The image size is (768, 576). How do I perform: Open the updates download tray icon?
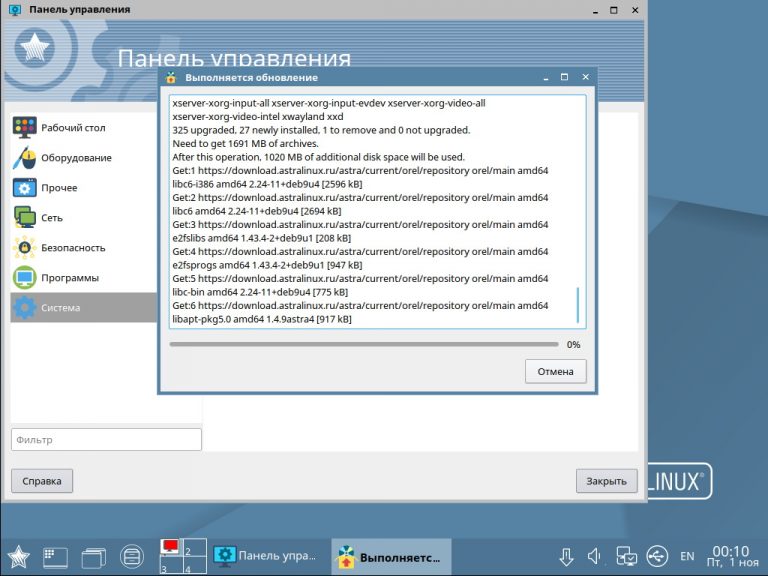[566, 557]
